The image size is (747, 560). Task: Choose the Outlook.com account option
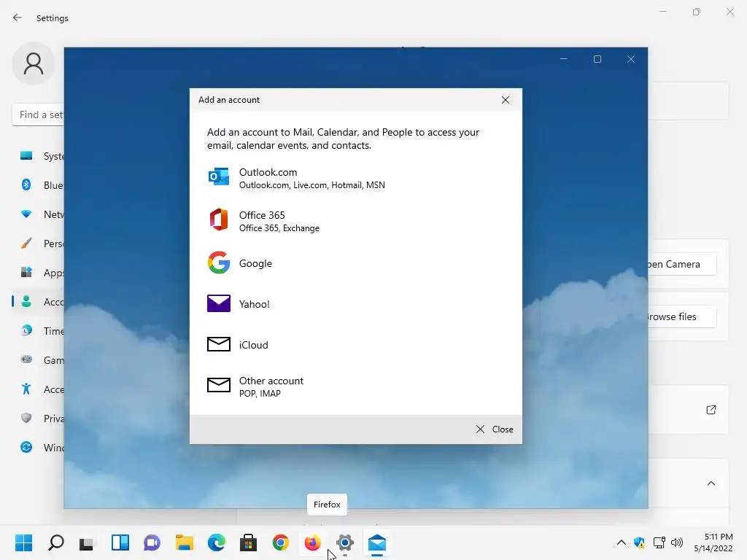click(355, 178)
